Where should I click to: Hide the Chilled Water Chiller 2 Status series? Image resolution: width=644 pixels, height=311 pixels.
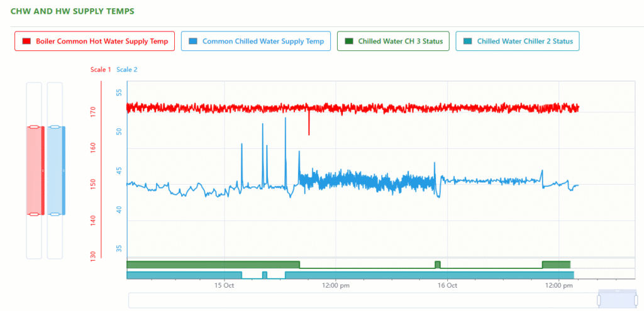[x=517, y=41]
